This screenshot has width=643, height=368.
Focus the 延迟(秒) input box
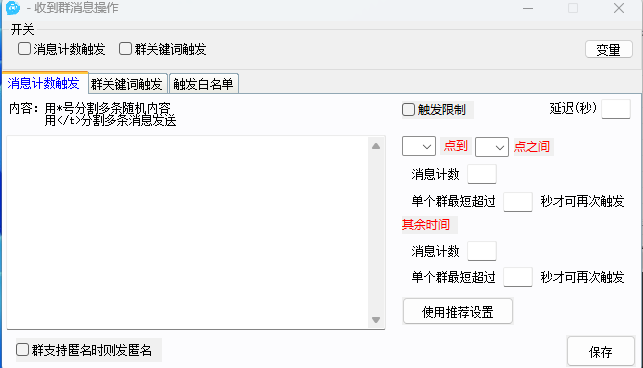coord(616,109)
